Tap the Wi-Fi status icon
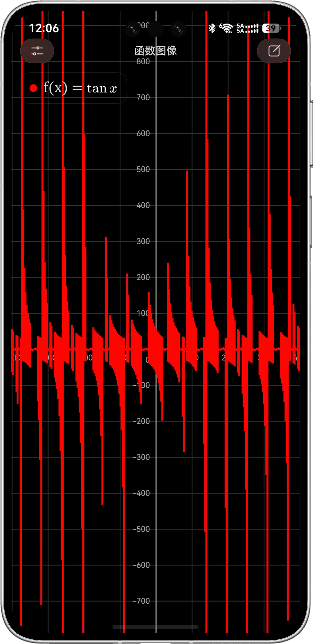 tap(226, 28)
